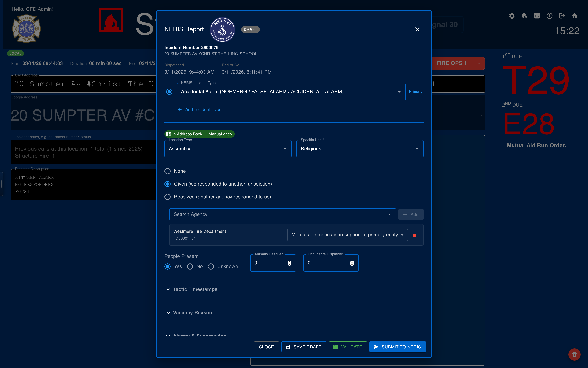The height and width of the screenshot is (368, 588).
Task: Click the End of Call time 6:11:41 PM
Action: [247, 72]
